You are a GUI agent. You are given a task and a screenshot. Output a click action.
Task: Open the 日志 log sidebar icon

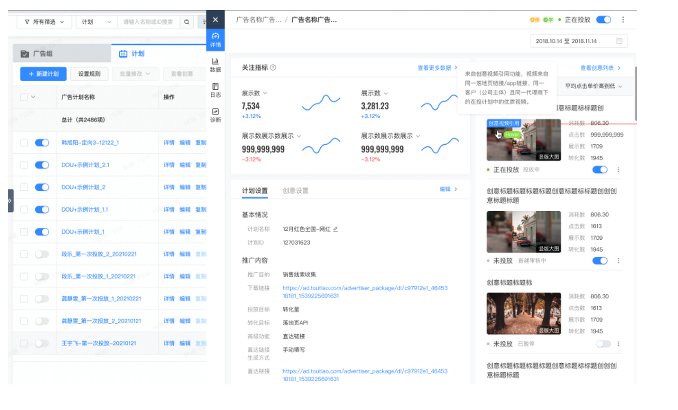tap(215, 90)
